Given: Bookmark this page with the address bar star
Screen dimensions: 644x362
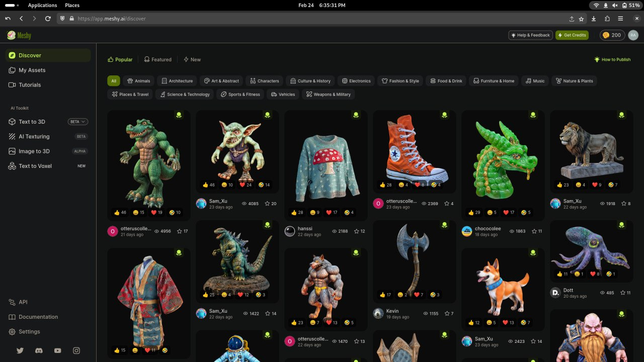Looking at the screenshot, I should point(582,19).
